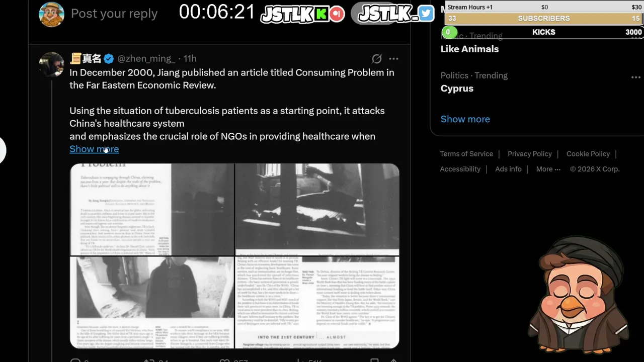
Task: Open the Terms of Service link
Action: (x=466, y=154)
